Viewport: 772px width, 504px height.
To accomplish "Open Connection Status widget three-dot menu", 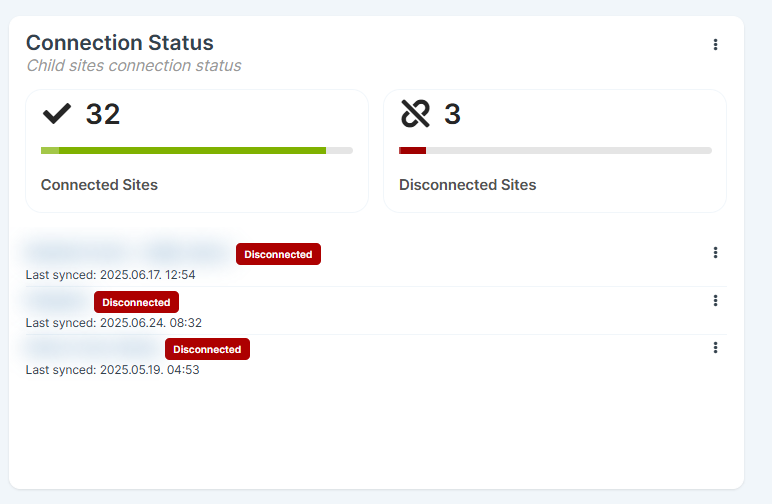I will point(715,45).
